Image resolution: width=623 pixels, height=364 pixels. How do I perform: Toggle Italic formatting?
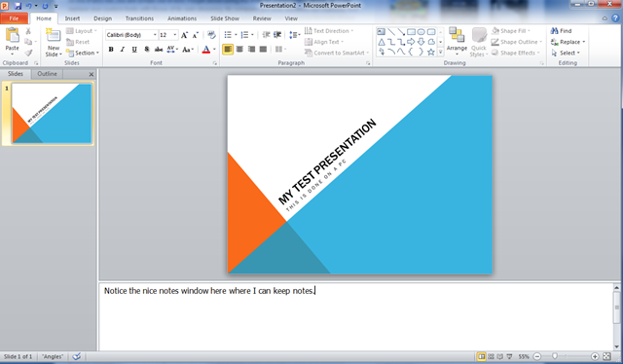pos(123,50)
